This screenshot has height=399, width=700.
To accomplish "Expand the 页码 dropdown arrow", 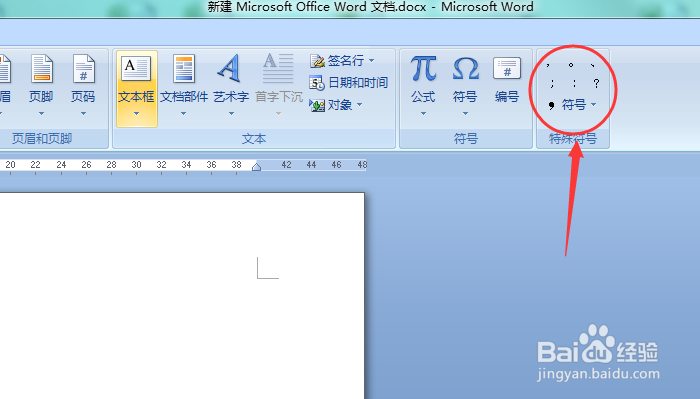I will click(x=83, y=114).
